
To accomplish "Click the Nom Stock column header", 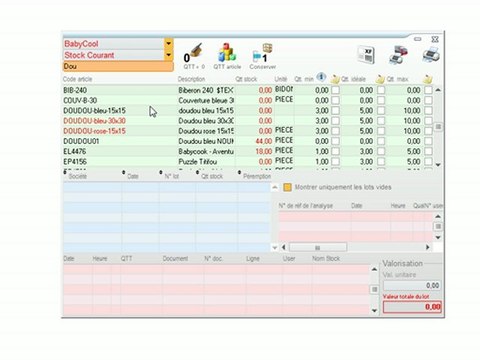I will pos(326,259).
